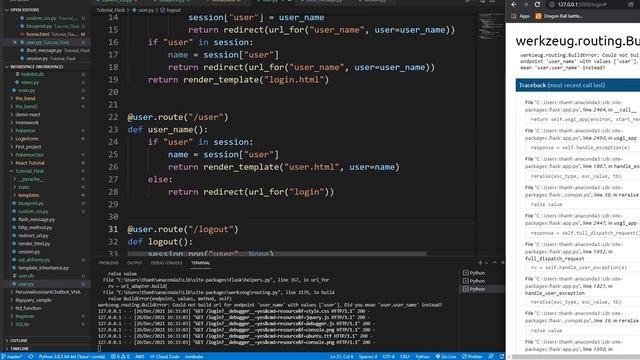The height and width of the screenshot is (360, 640).
Task: Click the minikube status bar entry
Action: point(194,357)
